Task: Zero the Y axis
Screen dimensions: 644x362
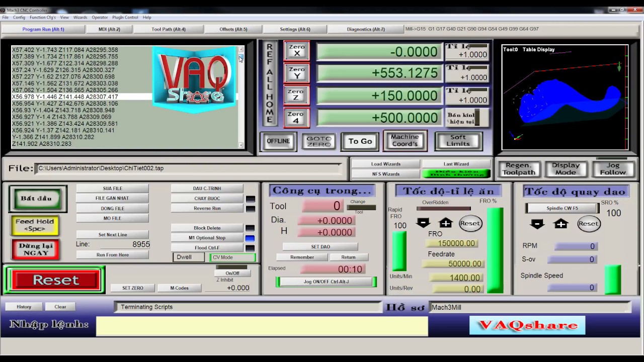Action: pos(297,73)
